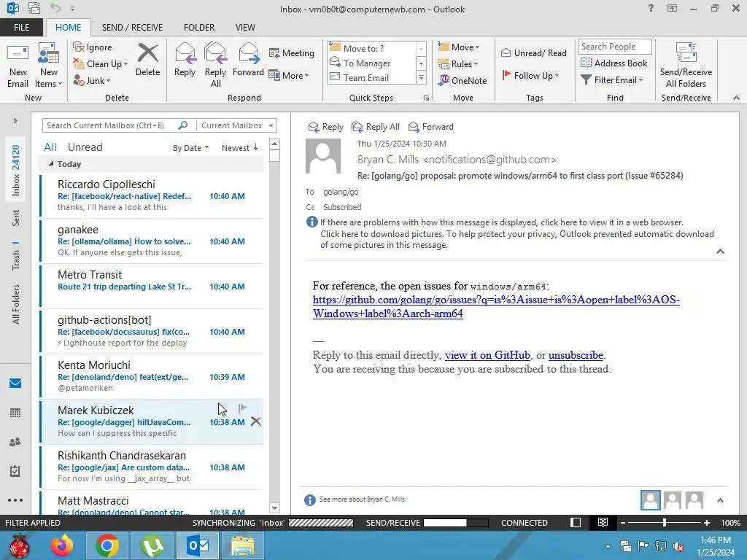Click Reply in the reading pane
747x560 pixels.
pyautogui.click(x=326, y=127)
